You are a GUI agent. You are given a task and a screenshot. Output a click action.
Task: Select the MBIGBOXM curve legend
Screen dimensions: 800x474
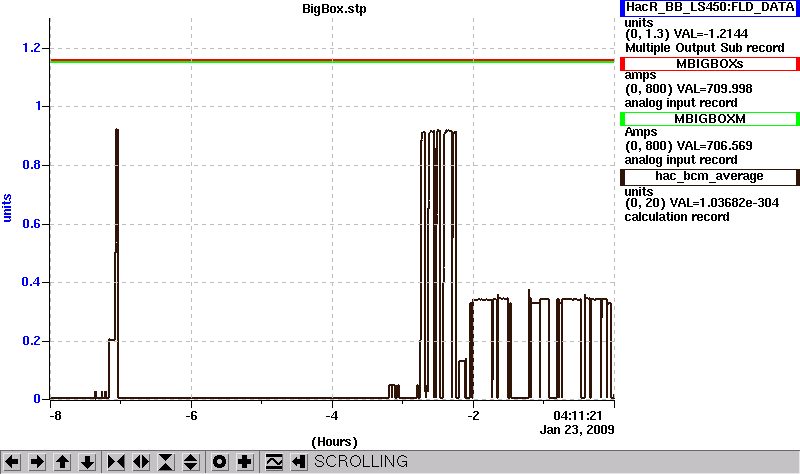point(710,119)
